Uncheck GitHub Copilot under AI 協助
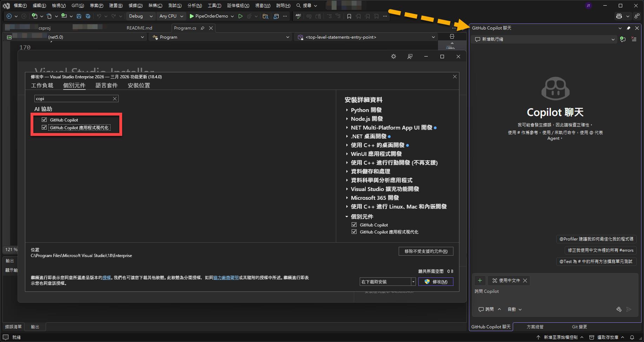Image resolution: width=644 pixels, height=342 pixels. [44, 120]
